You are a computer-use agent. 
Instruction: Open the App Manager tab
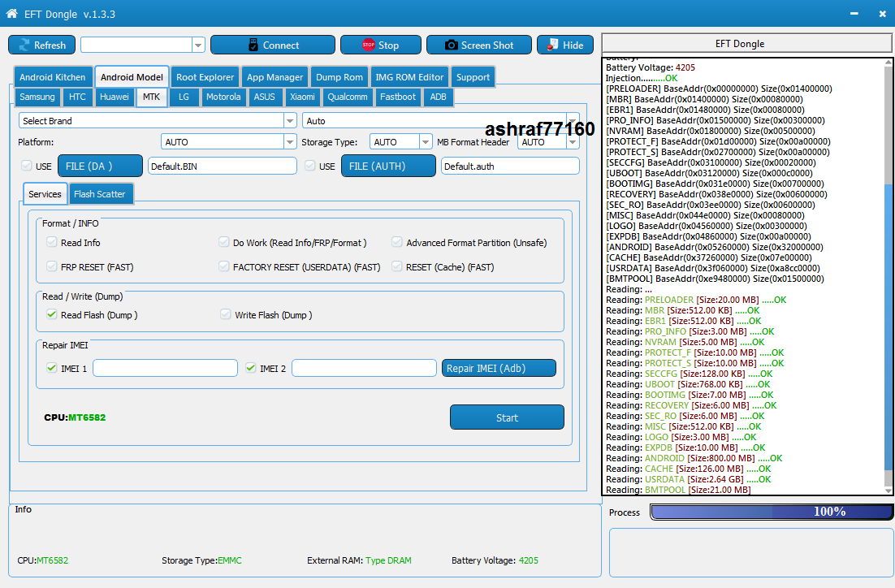coord(275,77)
